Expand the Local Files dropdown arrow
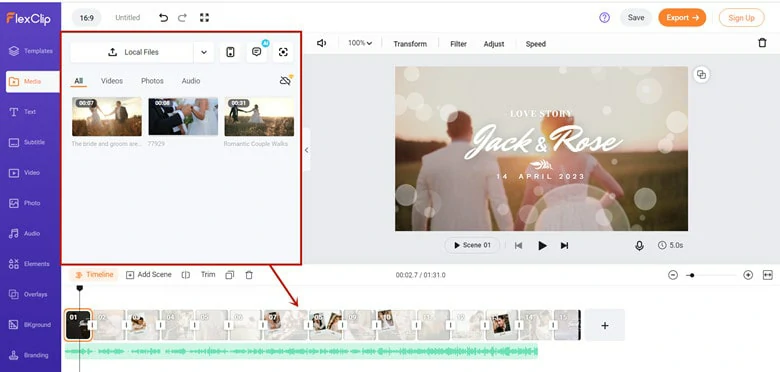This screenshot has width=780, height=372. click(203, 52)
